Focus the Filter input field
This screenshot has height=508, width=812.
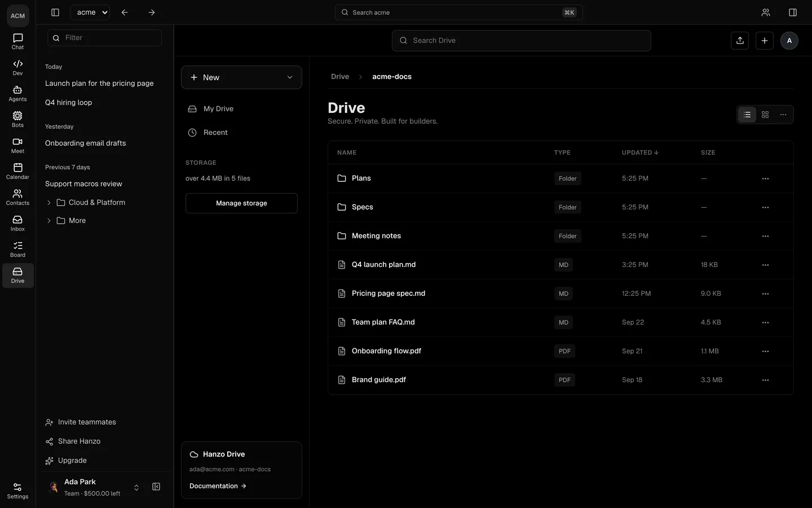coord(105,38)
